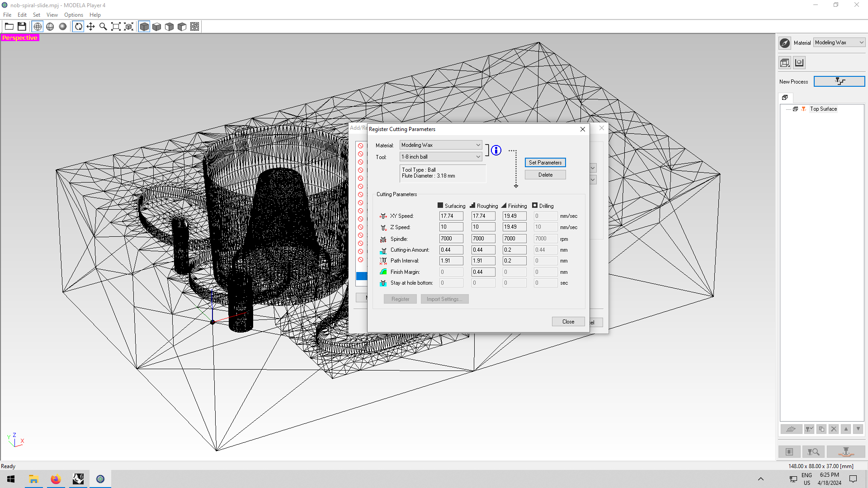
Task: Select Top Surface in the process tree
Action: point(823,109)
